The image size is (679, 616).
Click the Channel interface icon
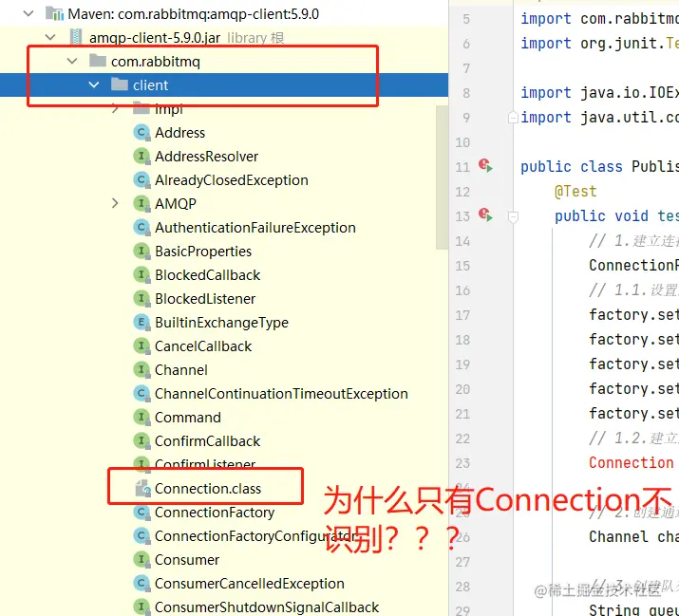coord(141,369)
